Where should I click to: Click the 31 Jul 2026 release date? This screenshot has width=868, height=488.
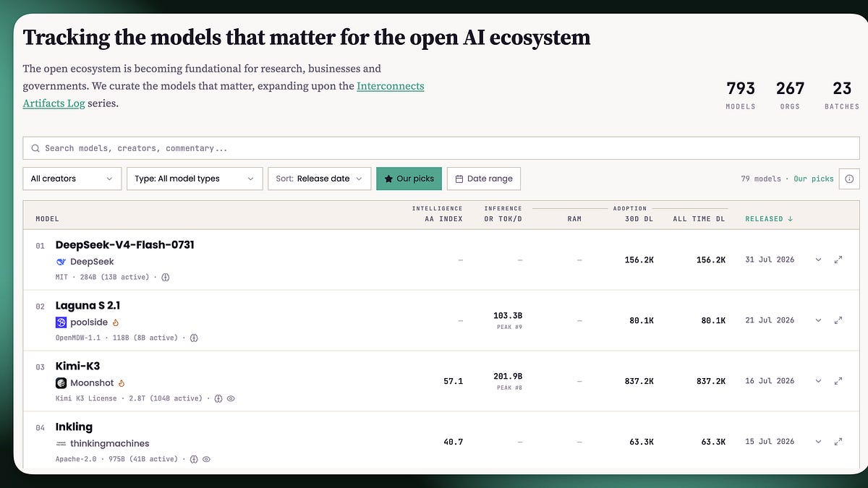click(x=770, y=260)
